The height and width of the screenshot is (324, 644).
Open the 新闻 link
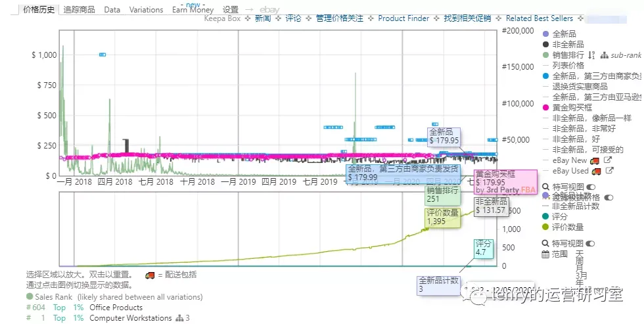click(x=263, y=18)
